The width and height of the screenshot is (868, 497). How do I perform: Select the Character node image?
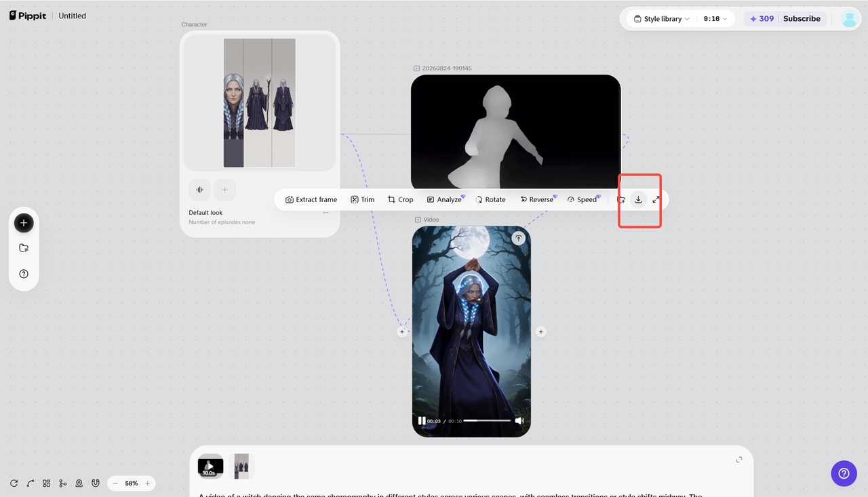tap(260, 102)
